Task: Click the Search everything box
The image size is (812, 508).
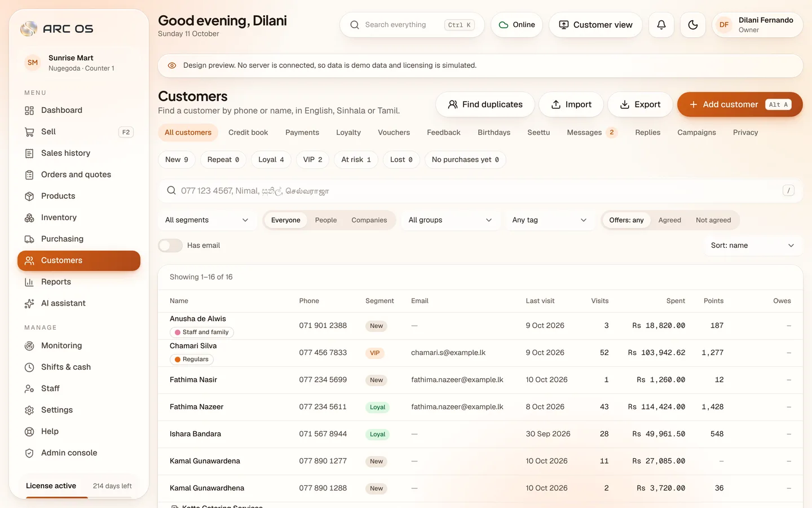Action: pos(412,25)
